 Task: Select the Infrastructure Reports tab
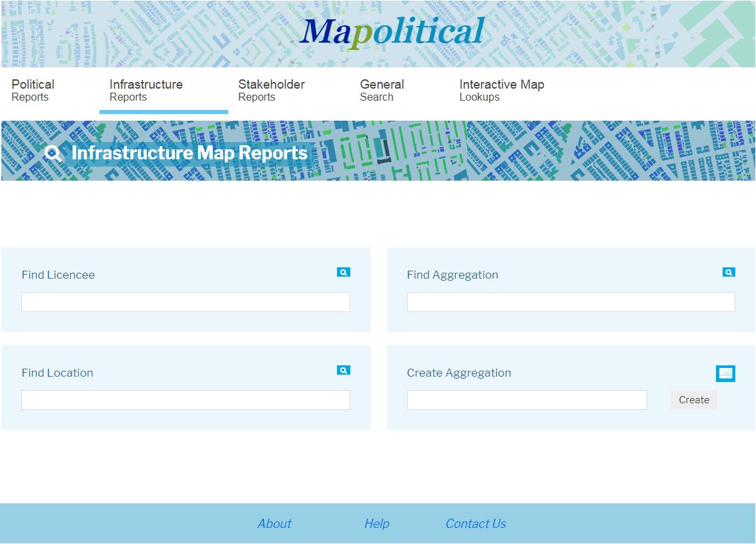pyautogui.click(x=145, y=90)
